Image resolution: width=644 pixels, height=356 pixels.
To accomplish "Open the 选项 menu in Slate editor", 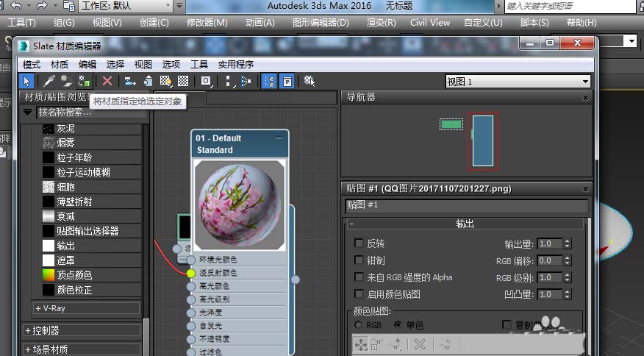I will coord(171,65).
